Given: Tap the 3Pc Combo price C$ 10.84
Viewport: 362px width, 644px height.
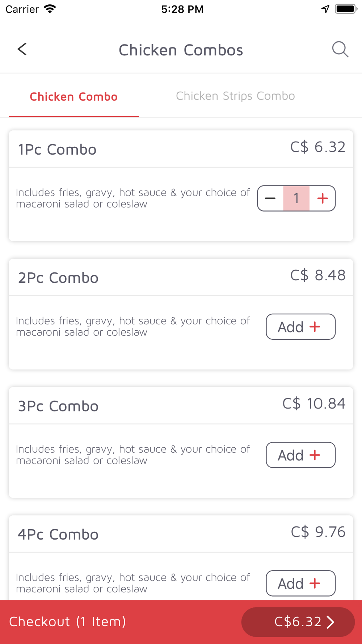Looking at the screenshot, I should [x=314, y=403].
